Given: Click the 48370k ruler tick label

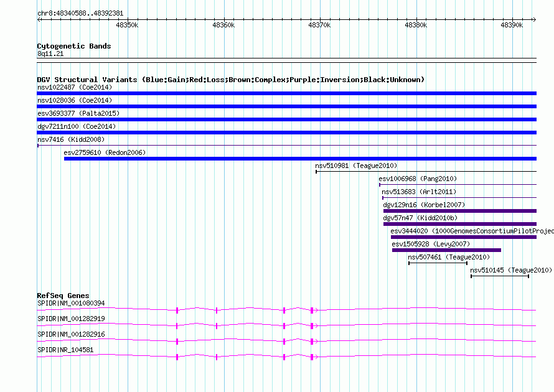Looking at the screenshot, I should (319, 25).
